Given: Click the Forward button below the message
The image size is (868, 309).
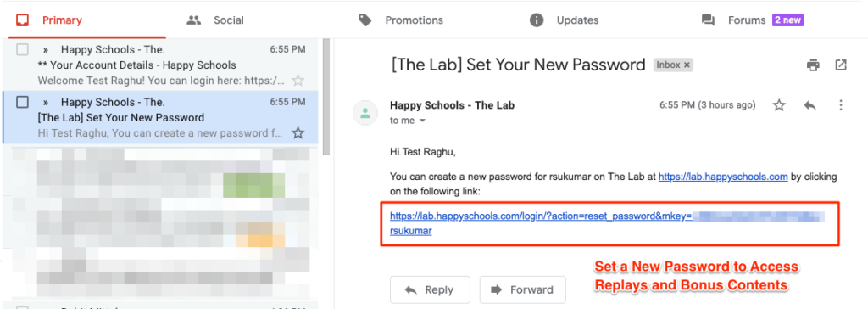Looking at the screenshot, I should [x=522, y=289].
